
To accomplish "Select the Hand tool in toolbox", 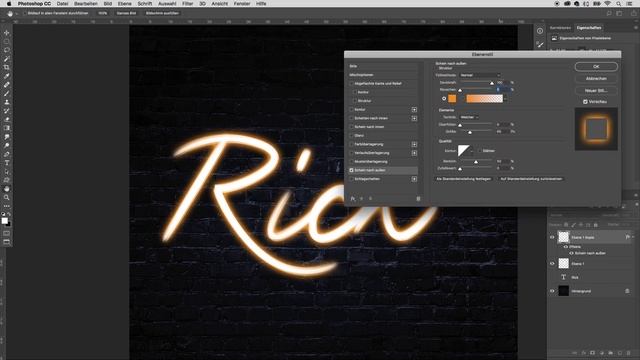I will click(x=7, y=189).
